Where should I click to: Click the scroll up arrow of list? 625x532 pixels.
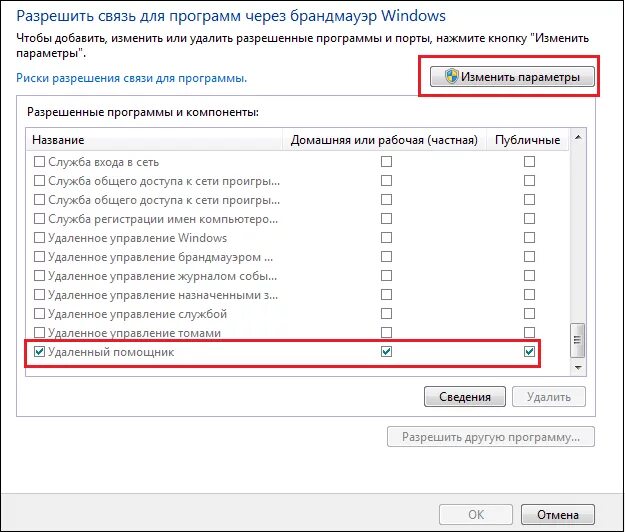(x=578, y=138)
